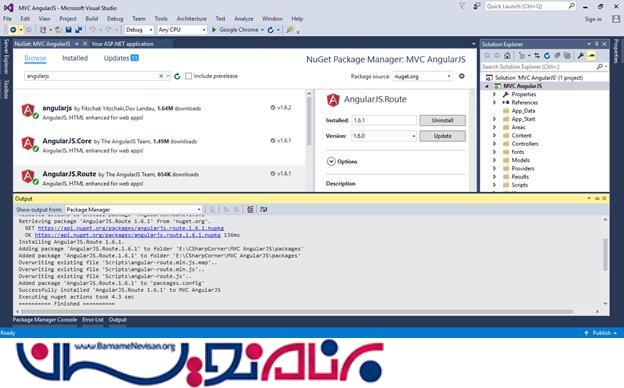
Task: Open the Package Manager Console tab
Action: tap(45, 320)
